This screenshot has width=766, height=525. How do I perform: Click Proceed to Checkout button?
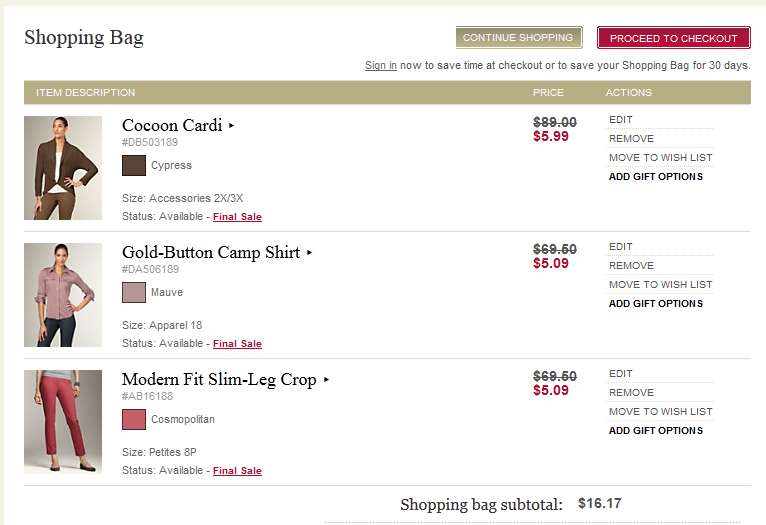(673, 38)
